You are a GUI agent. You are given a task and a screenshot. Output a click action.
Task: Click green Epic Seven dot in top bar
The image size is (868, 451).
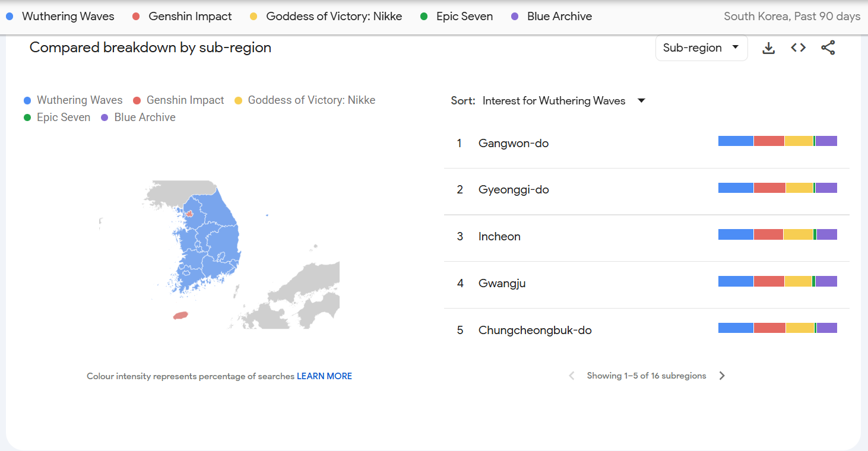click(x=424, y=17)
